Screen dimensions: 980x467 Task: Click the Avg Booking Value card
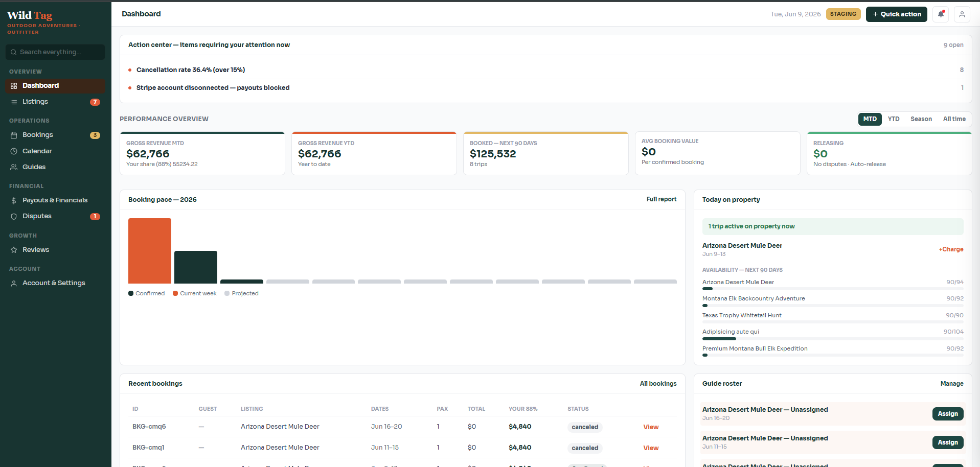point(718,153)
